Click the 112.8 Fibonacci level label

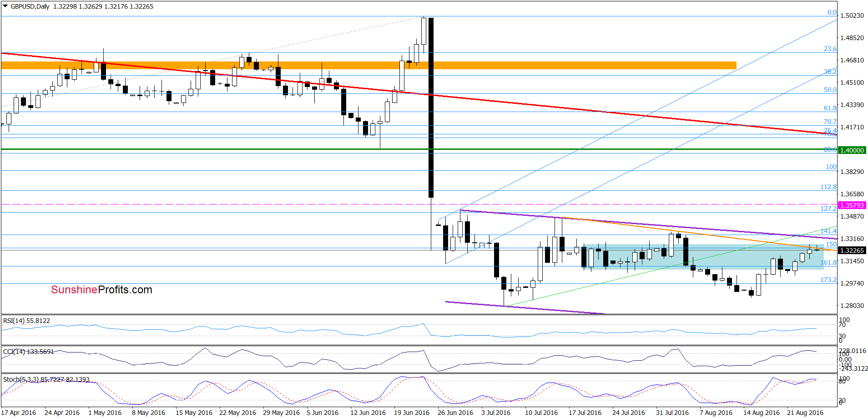pyautogui.click(x=828, y=187)
